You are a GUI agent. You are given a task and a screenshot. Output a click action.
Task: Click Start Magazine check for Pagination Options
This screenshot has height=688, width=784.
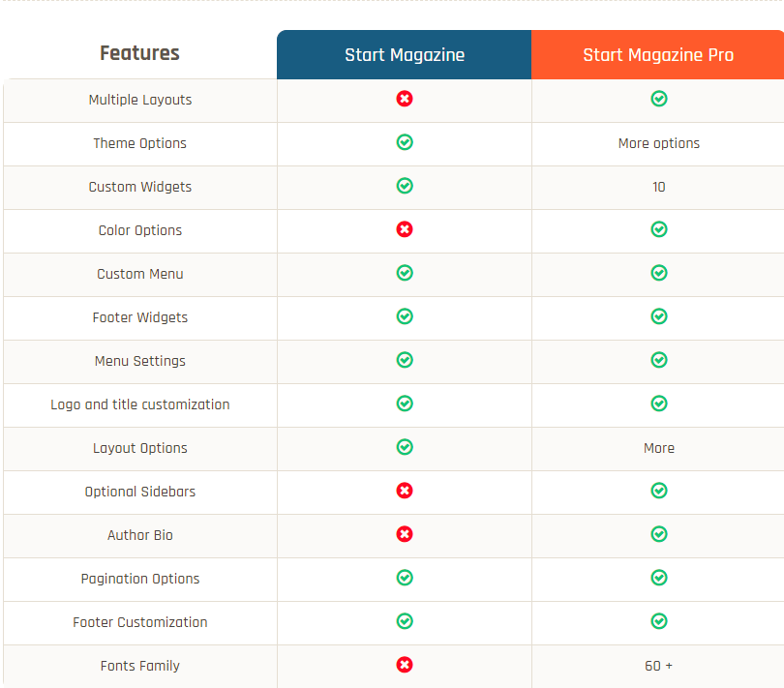tap(405, 578)
